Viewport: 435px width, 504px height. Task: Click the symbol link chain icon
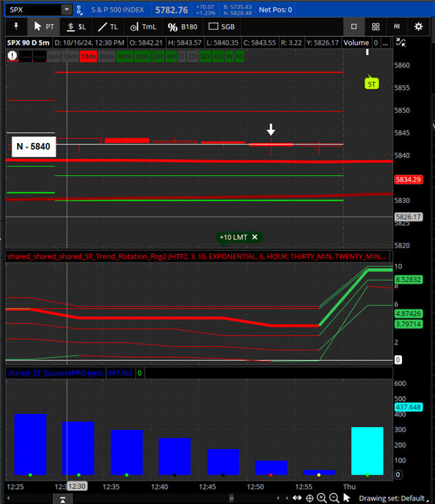tap(79, 10)
